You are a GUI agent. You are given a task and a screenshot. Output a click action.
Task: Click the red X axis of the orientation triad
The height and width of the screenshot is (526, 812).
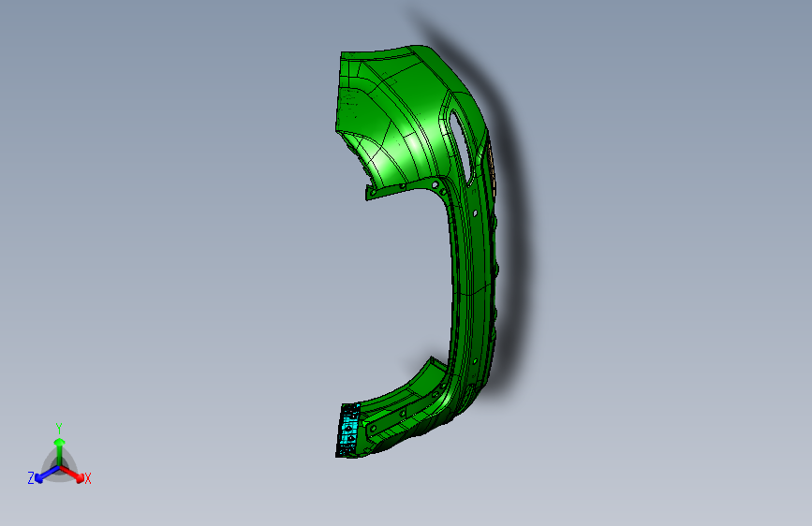tap(72, 475)
